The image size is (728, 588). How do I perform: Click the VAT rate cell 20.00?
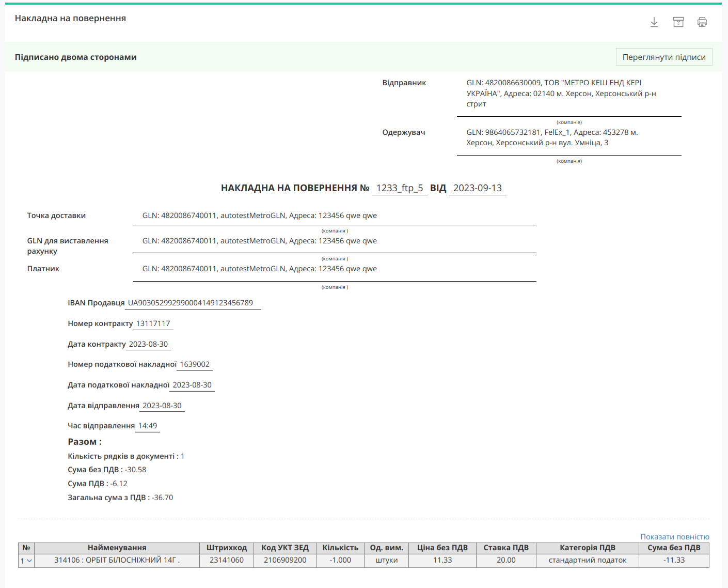pos(506,560)
